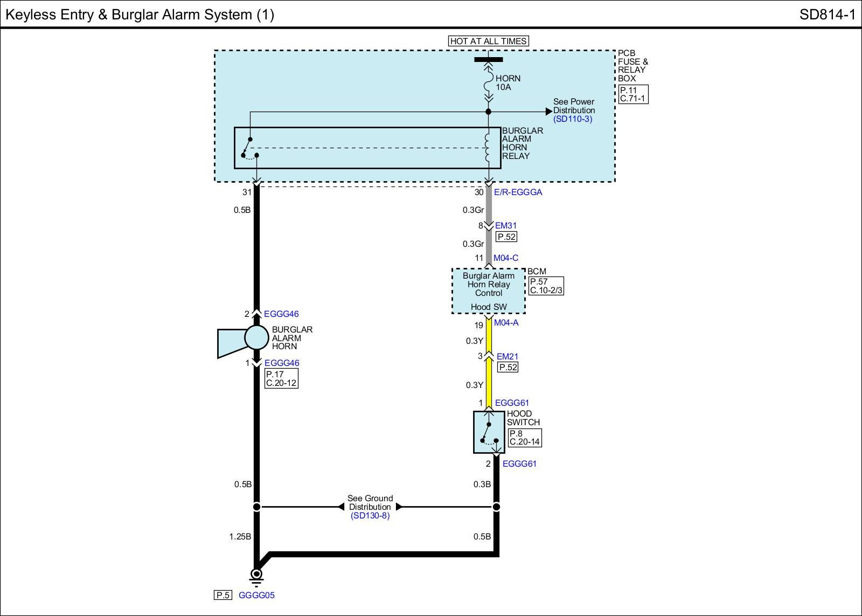The width and height of the screenshot is (862, 616).
Task: Click the P.57 C.10-2/3 BCM reference box
Action: coord(546,286)
